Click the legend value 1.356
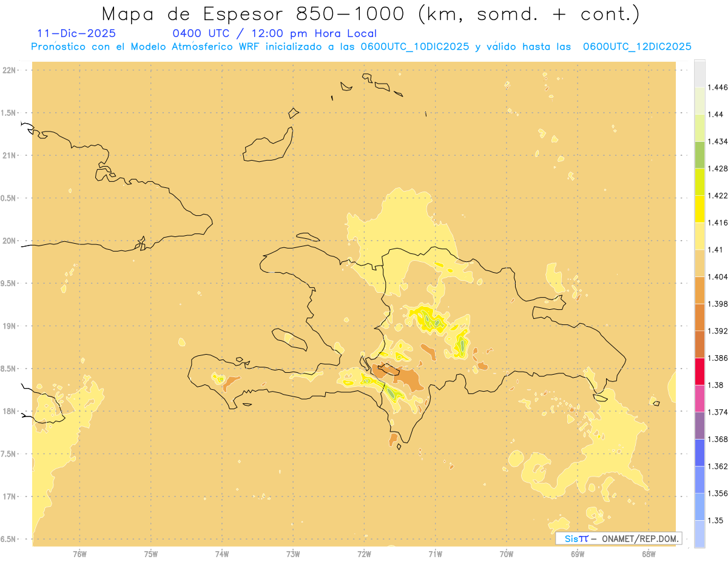 coord(718,493)
